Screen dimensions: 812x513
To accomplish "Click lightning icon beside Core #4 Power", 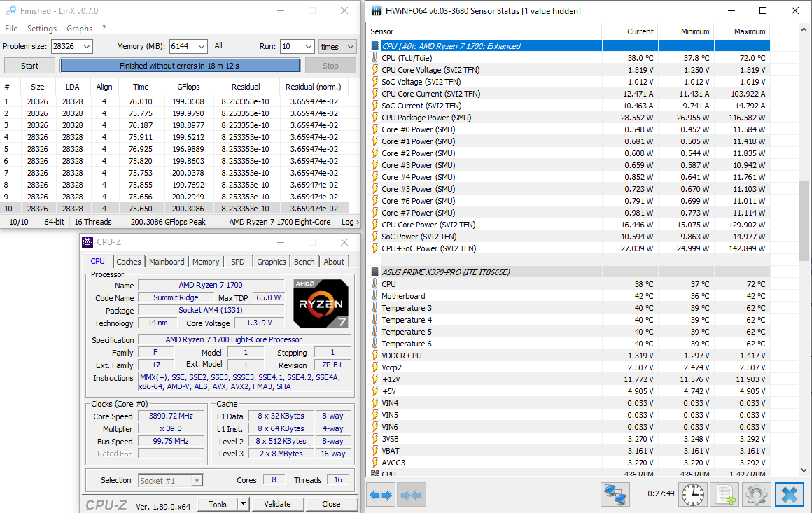I will pyautogui.click(x=375, y=177).
